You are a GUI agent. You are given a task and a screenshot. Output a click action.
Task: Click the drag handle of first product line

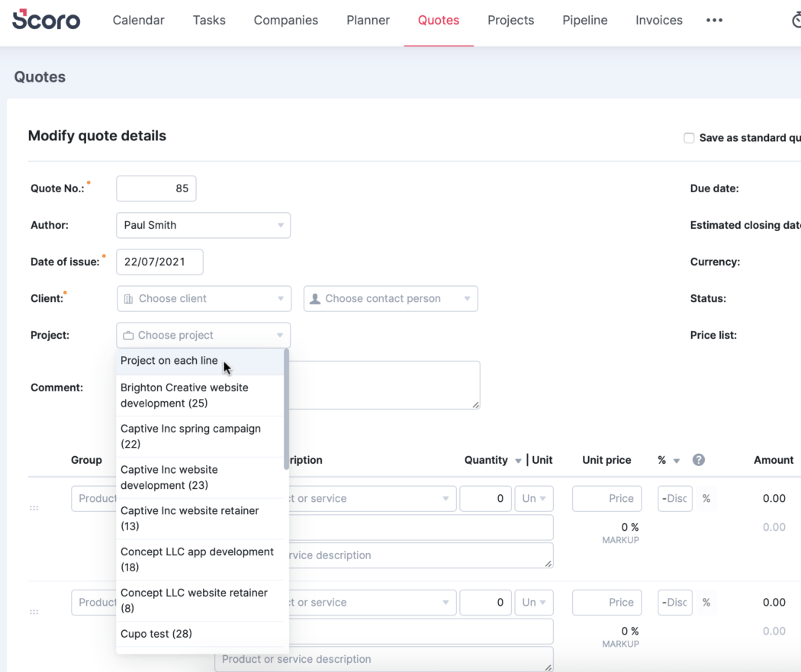pos(34,508)
